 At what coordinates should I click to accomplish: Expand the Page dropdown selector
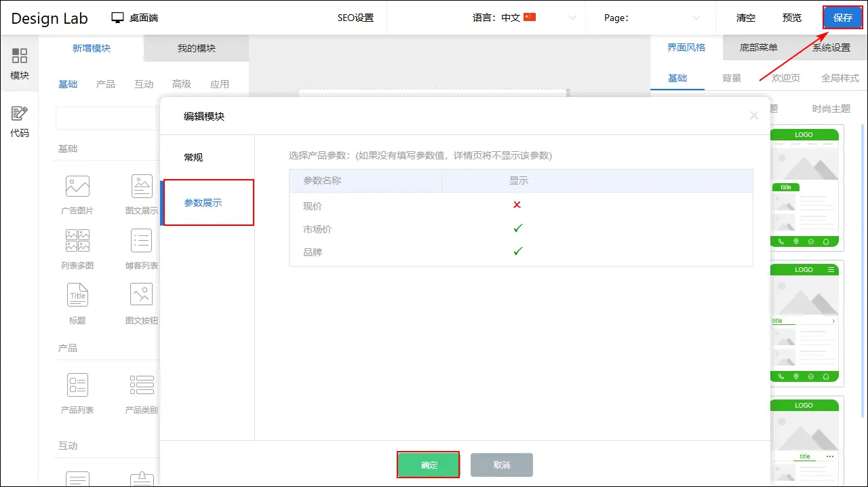tap(696, 18)
